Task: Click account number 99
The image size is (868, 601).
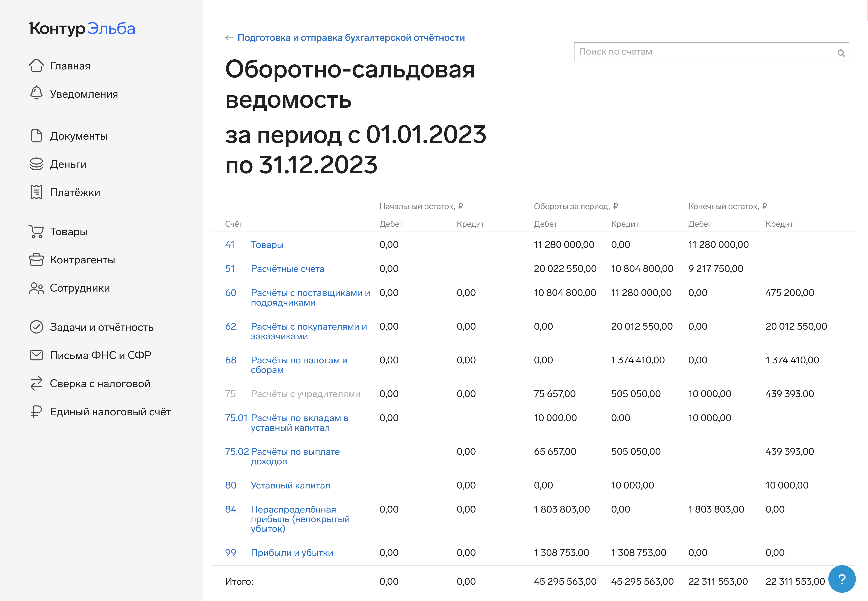Action: point(231,553)
